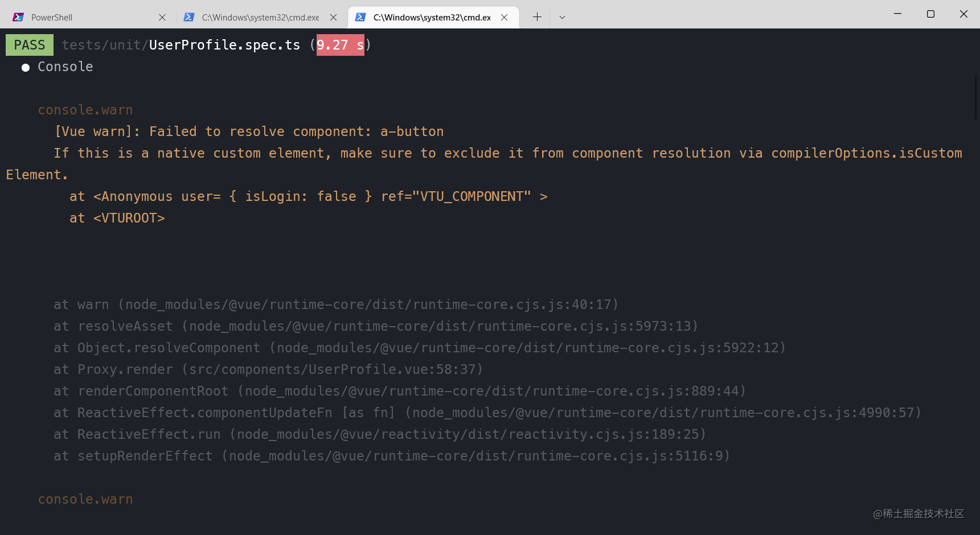Image resolution: width=980 pixels, height=535 pixels.
Task: Click the UserProfile.spec.ts file name
Action: (225, 45)
